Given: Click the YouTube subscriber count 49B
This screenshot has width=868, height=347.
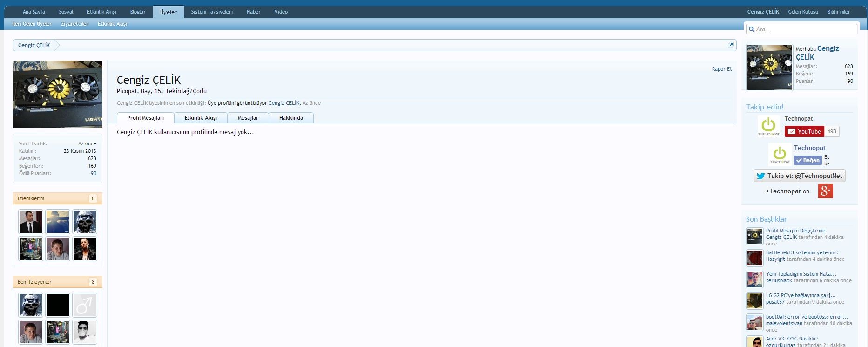Looking at the screenshot, I should (x=832, y=131).
